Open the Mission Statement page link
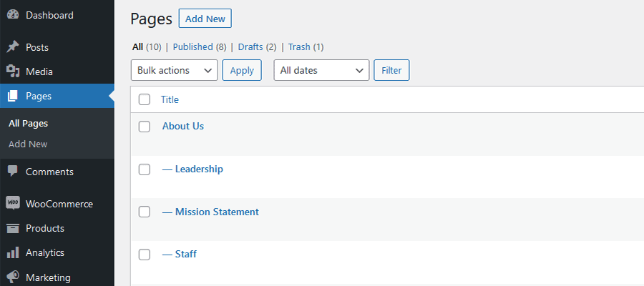644x286 pixels. click(x=217, y=212)
